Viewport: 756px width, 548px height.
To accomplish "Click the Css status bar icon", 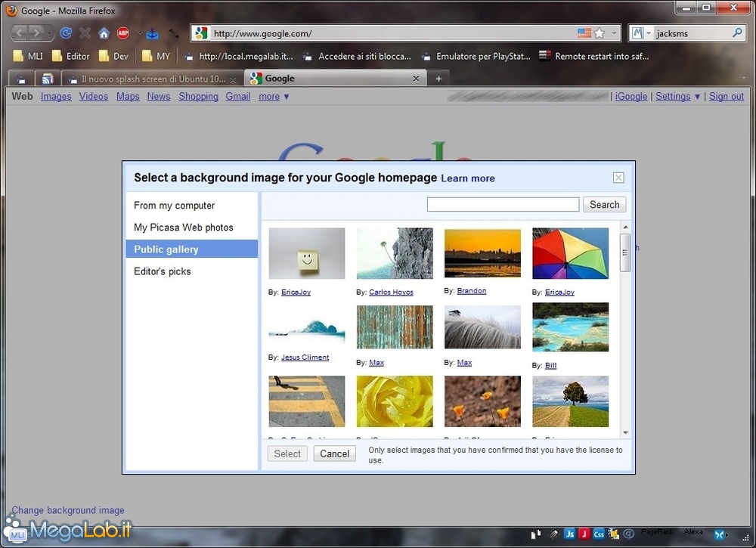I will [599, 534].
